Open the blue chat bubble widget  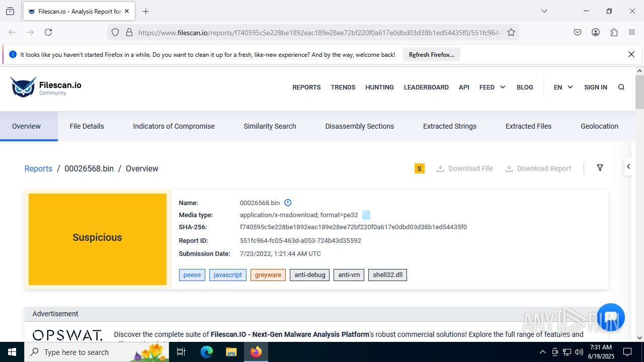coord(611,317)
